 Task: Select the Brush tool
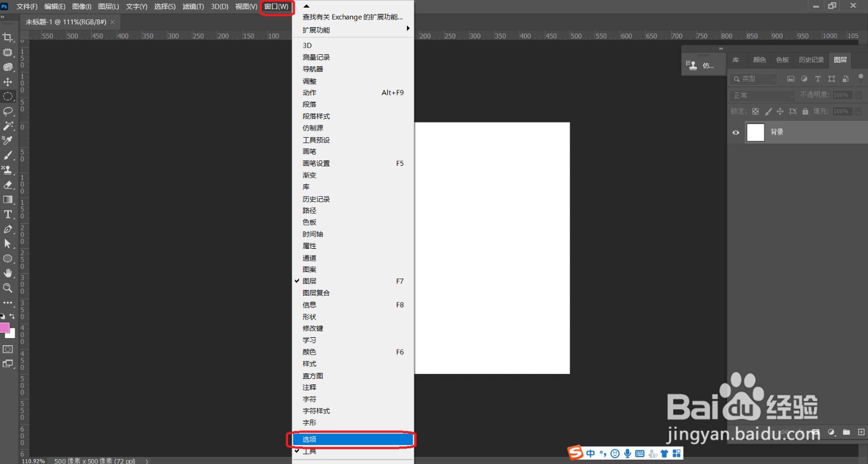pos(8,156)
